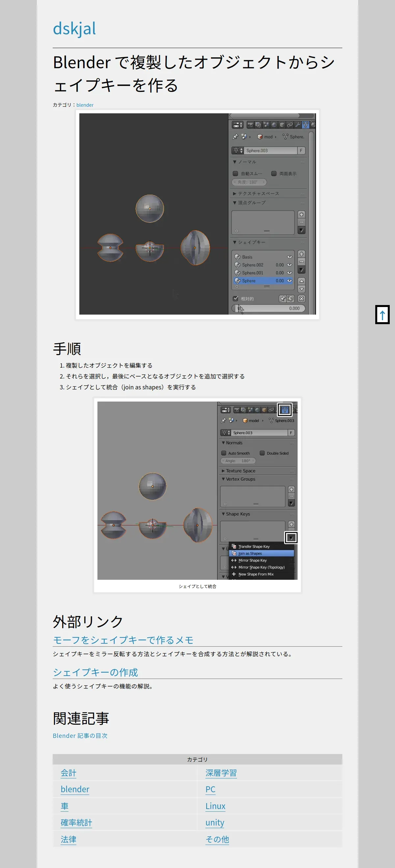Open the mesh datablock browser left of Sphere.003 in the Japanese screenshot
Viewport: 395px width, 868px height.
[237, 151]
